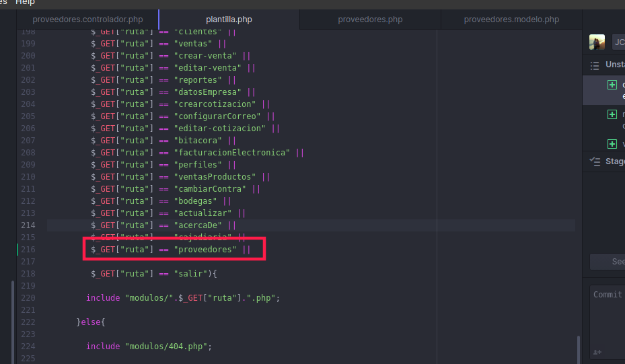625x364 pixels.
Task: Click line number 216 in the gutter
Action: [28, 250]
